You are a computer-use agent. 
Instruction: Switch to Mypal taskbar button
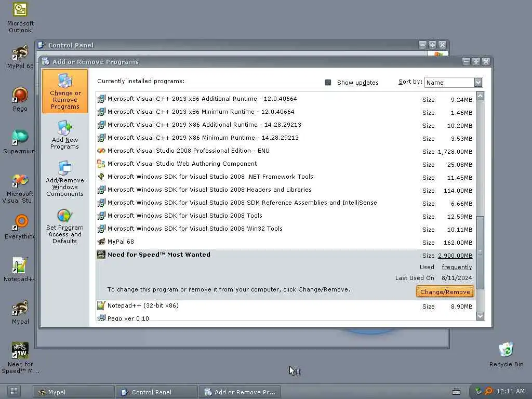coord(74,392)
